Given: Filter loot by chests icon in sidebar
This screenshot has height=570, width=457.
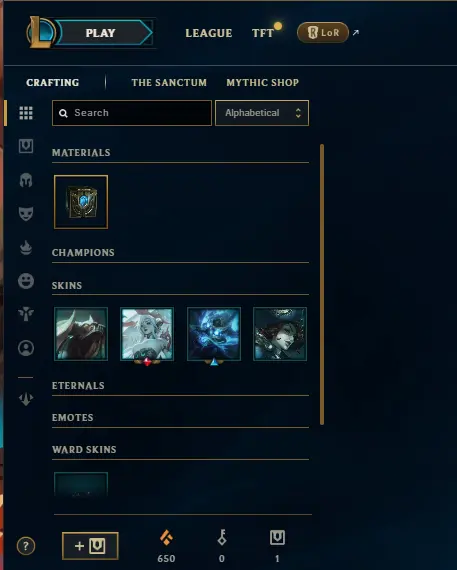Looking at the screenshot, I should click(x=26, y=146).
